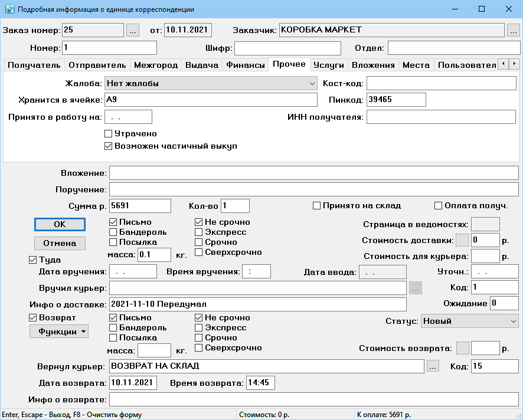Click the Время возврата field
This screenshot has height=420, width=523.
(x=260, y=383)
